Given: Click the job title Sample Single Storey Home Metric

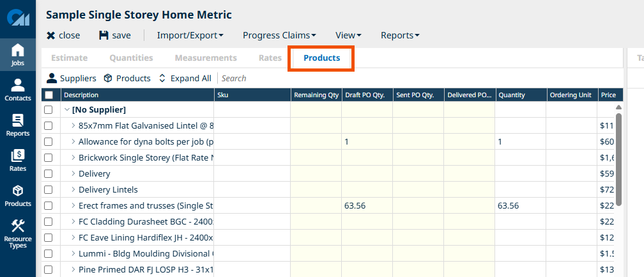Looking at the screenshot, I should (139, 15).
